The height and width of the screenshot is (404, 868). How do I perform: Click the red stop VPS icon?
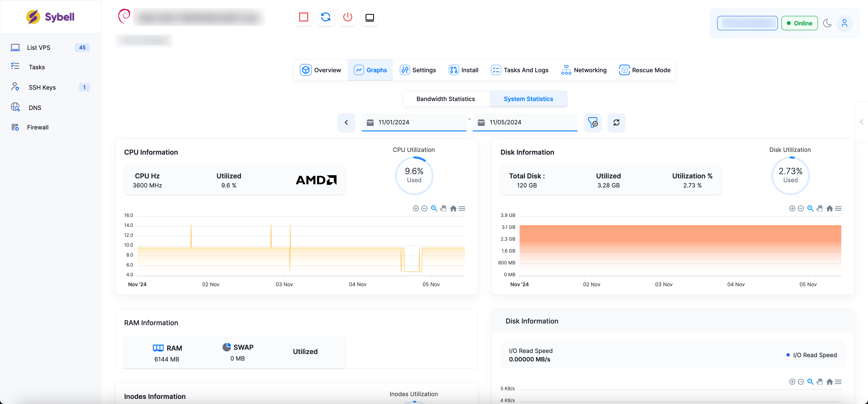click(x=304, y=17)
